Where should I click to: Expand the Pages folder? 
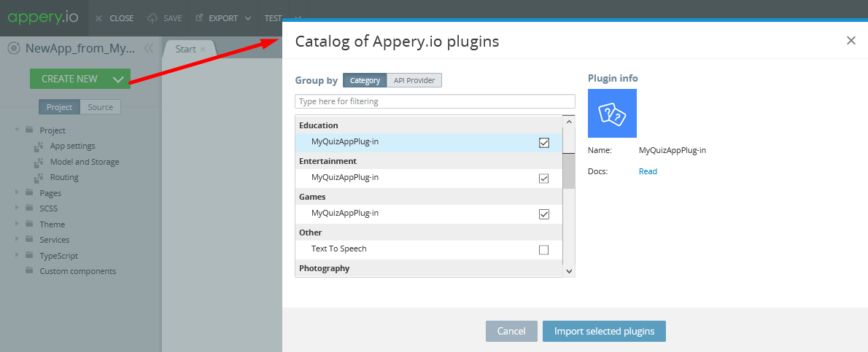(17, 192)
